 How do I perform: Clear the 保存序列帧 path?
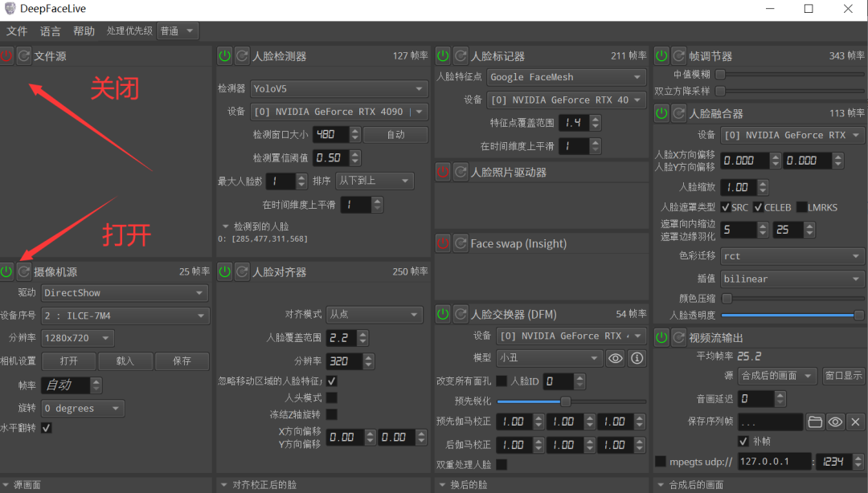(855, 422)
